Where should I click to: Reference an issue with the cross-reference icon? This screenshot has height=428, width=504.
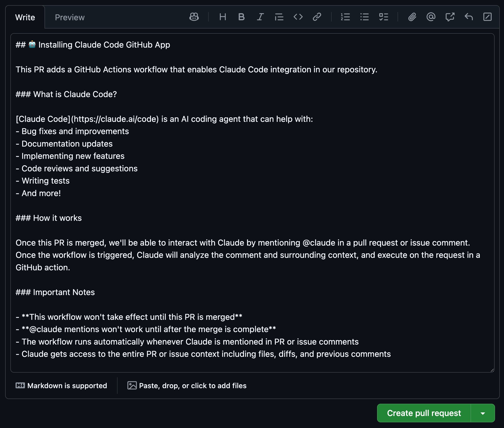[x=450, y=17]
